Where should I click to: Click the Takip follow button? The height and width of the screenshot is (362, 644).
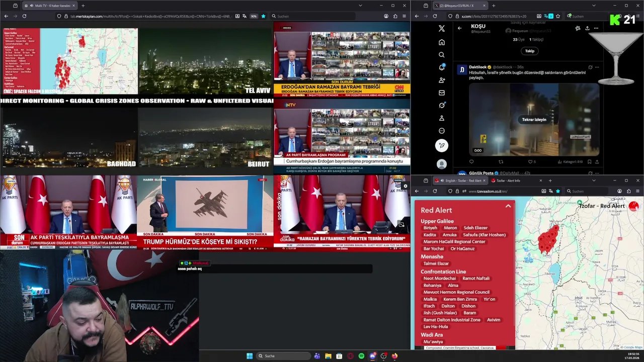pos(530,51)
